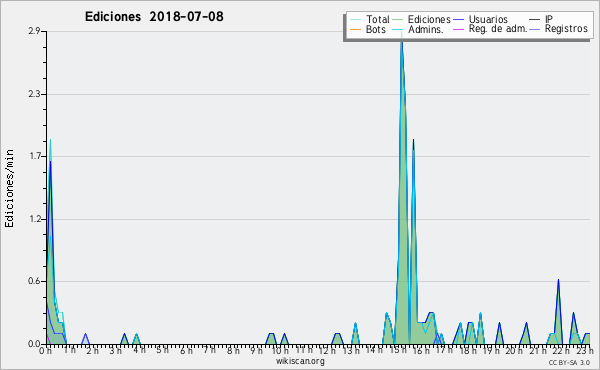Click the chart title Ediciones 2018-07-08

point(154,16)
